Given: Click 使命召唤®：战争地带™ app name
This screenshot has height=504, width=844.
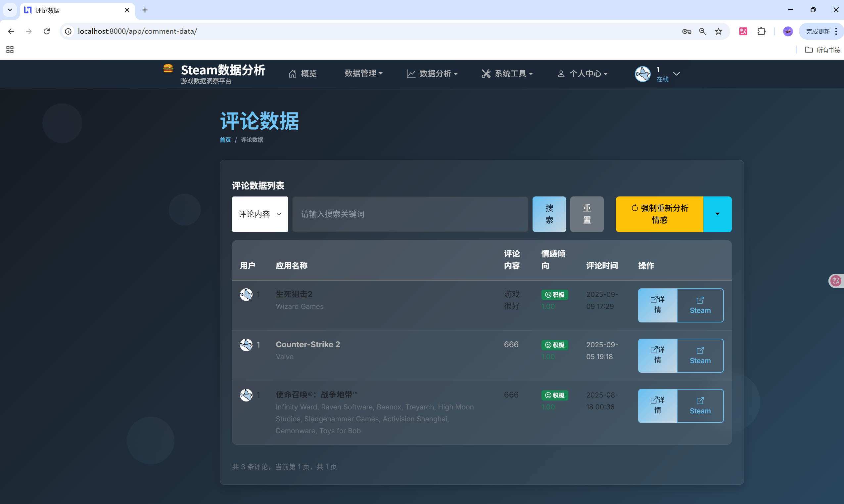Looking at the screenshot, I should [x=316, y=395].
